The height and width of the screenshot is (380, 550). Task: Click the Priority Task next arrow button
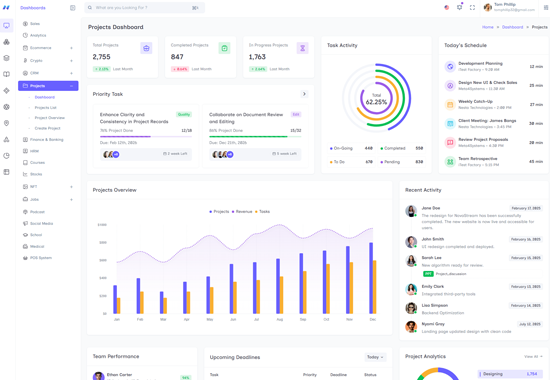click(304, 94)
